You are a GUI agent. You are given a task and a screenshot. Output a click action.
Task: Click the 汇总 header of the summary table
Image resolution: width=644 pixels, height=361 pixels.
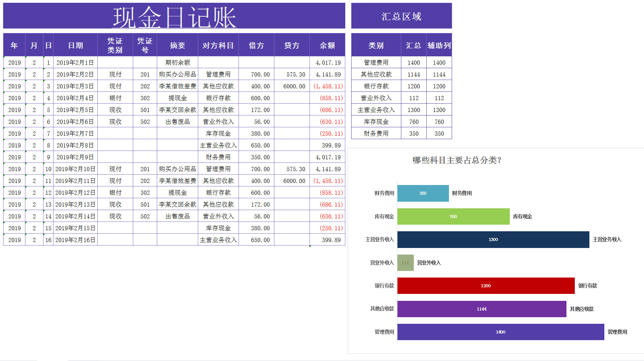[x=413, y=45]
